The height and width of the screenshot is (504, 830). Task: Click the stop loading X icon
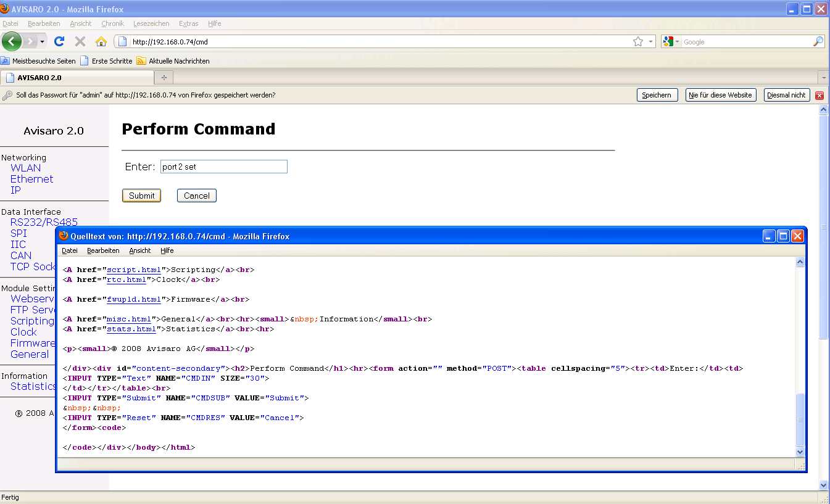(x=80, y=41)
